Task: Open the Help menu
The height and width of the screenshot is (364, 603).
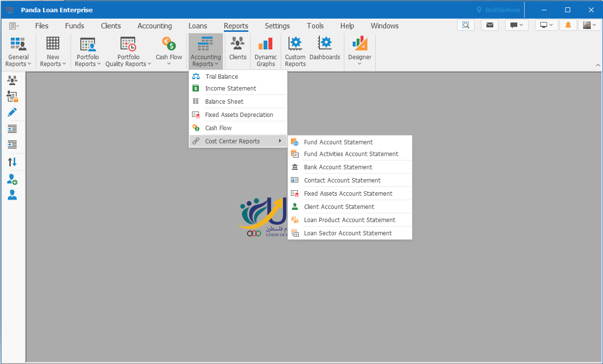Action: 347,26
